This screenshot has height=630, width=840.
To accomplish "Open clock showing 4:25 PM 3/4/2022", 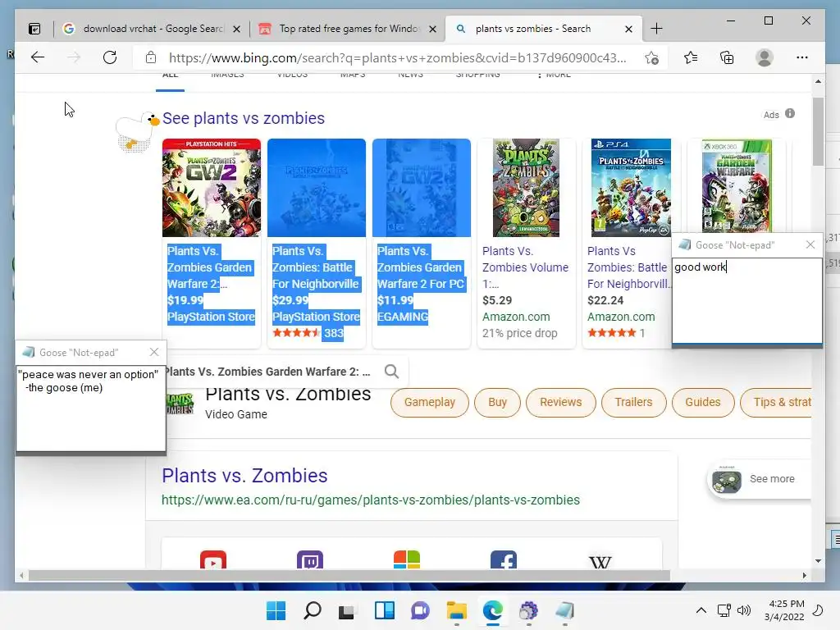I will (784, 610).
